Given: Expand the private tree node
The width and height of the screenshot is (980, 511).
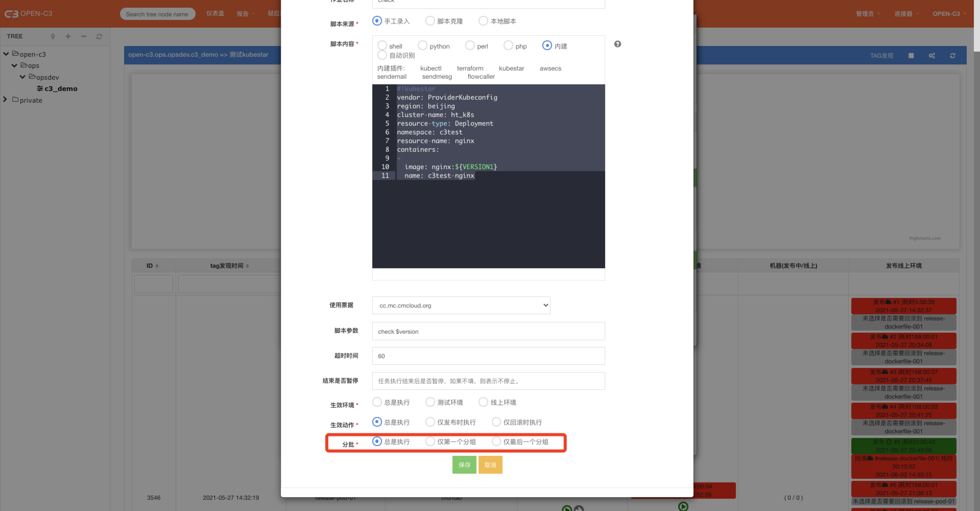Looking at the screenshot, I should [5, 99].
